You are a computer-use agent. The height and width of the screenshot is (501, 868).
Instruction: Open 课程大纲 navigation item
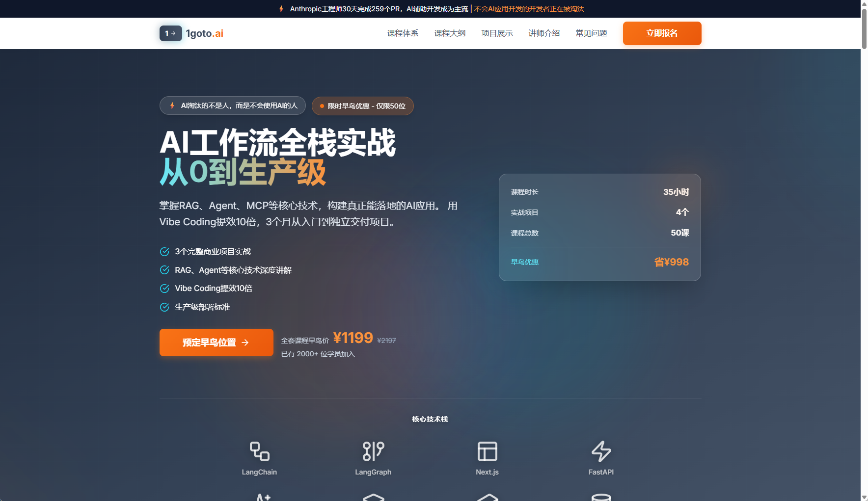point(450,33)
